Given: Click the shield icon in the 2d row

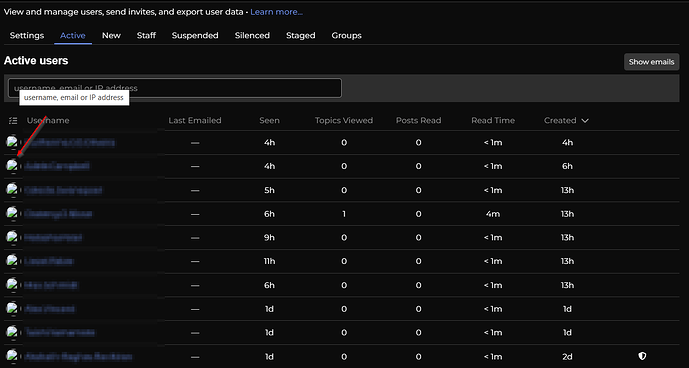Looking at the screenshot, I should tap(642, 356).
